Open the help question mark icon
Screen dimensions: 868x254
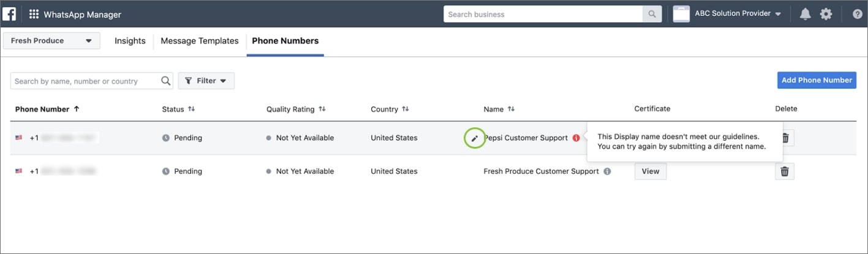coord(858,14)
